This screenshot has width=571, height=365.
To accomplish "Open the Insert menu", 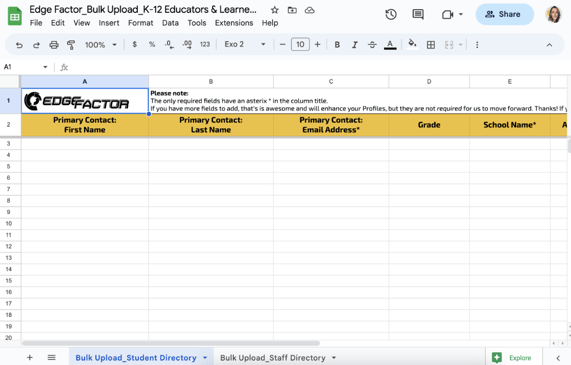I will click(x=109, y=23).
